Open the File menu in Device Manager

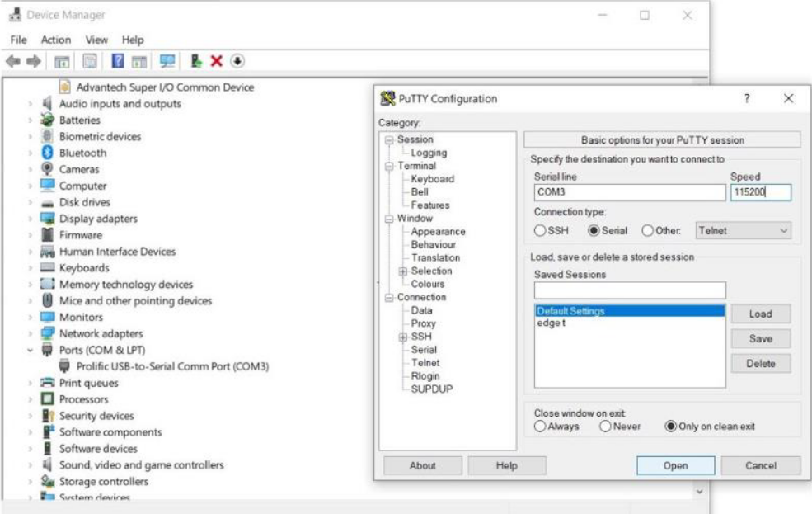(18, 40)
